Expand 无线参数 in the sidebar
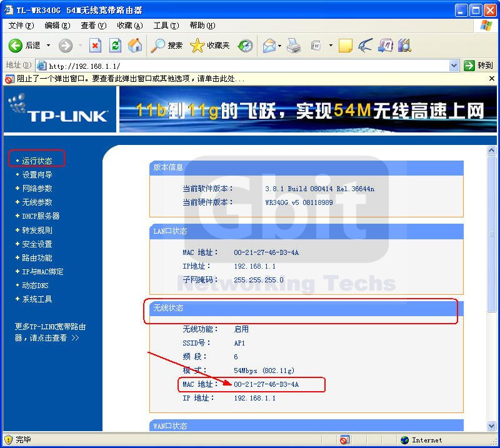The width and height of the screenshot is (500, 448). coord(37,202)
